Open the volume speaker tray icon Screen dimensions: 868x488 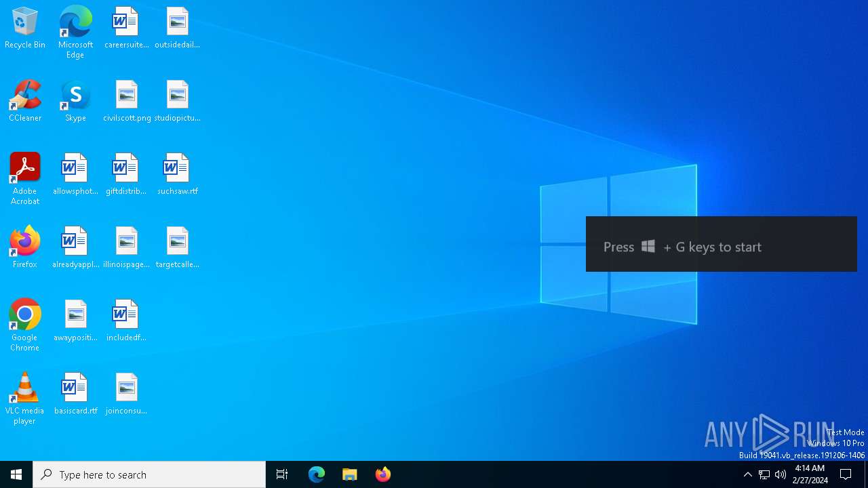[x=781, y=474]
